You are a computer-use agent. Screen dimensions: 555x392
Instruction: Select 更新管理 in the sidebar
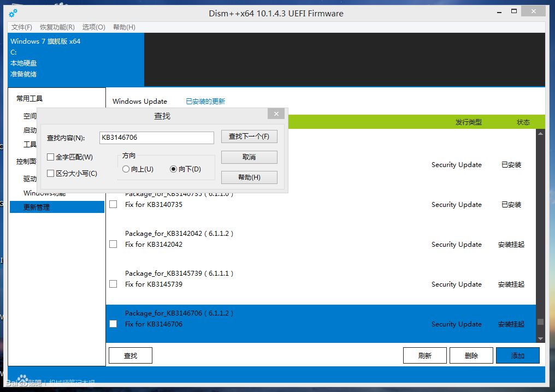(x=57, y=207)
